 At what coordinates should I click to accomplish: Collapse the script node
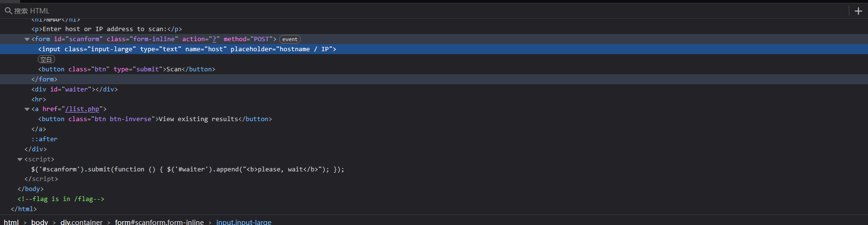20,159
